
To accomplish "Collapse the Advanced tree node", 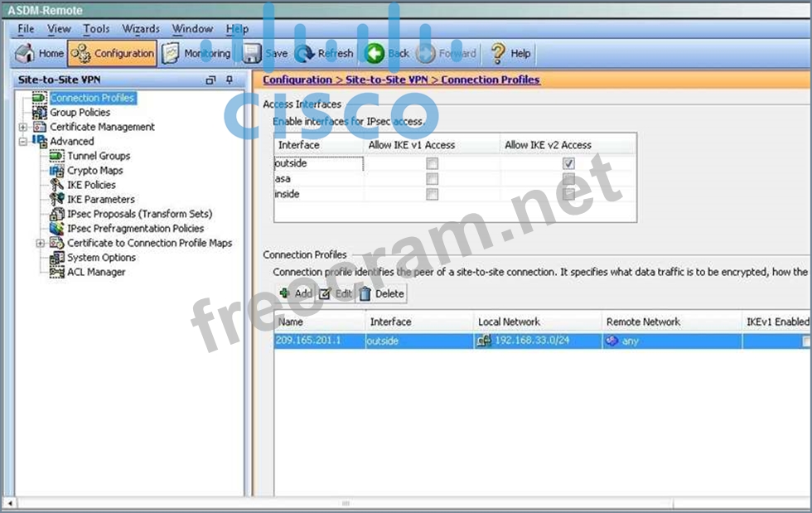I will (x=23, y=142).
